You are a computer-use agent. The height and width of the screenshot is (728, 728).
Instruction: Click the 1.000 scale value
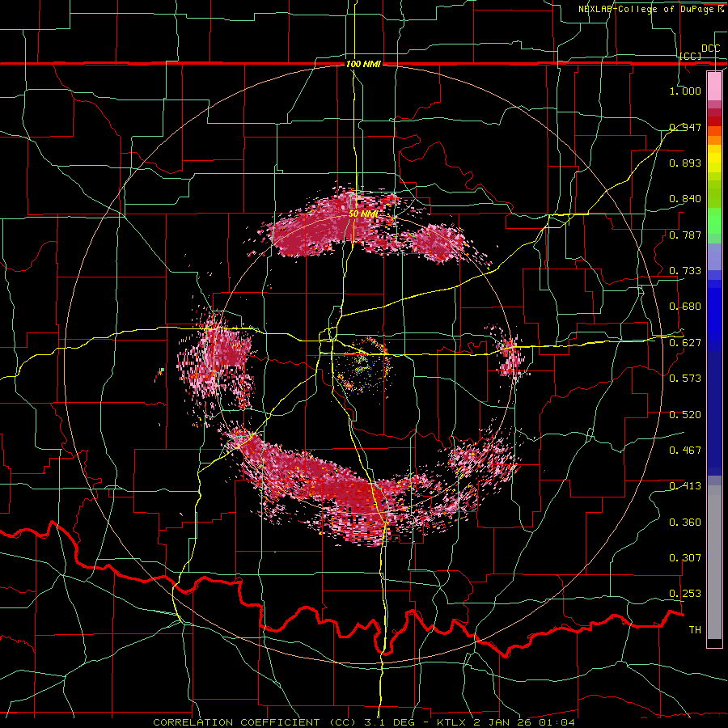[x=685, y=91]
